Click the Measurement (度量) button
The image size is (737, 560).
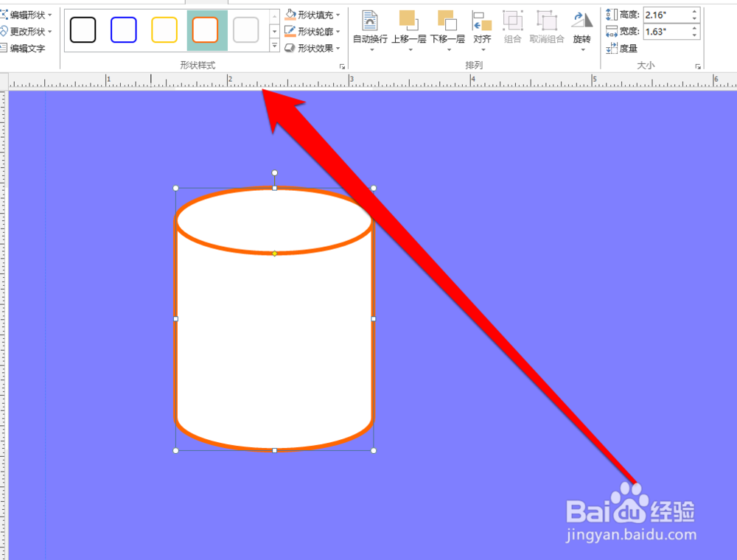click(622, 48)
